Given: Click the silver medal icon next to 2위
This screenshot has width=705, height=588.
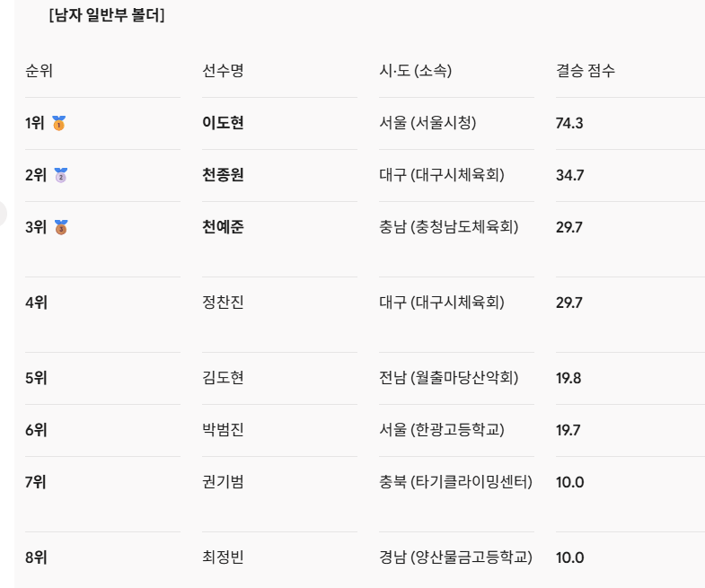Looking at the screenshot, I should (x=61, y=175).
